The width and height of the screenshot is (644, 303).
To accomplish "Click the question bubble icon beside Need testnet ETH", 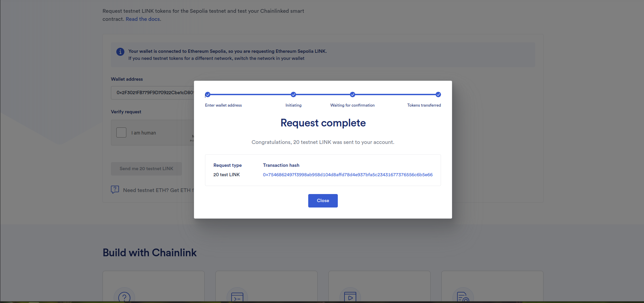I will point(115,190).
